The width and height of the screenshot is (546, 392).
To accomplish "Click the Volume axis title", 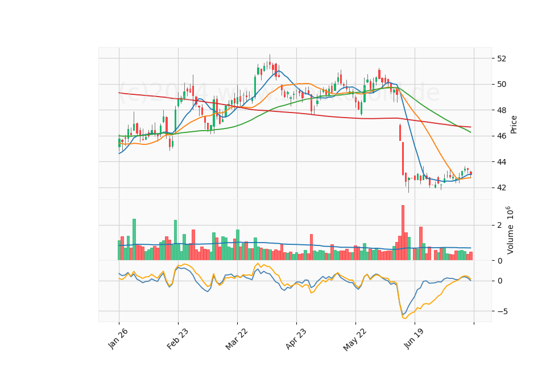I will tap(510, 230).
